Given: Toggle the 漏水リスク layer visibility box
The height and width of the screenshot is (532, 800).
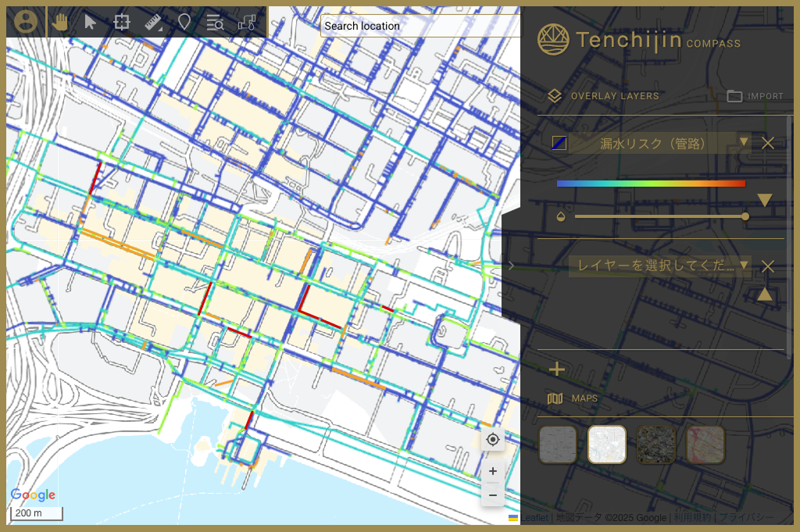Looking at the screenshot, I should click(x=559, y=143).
